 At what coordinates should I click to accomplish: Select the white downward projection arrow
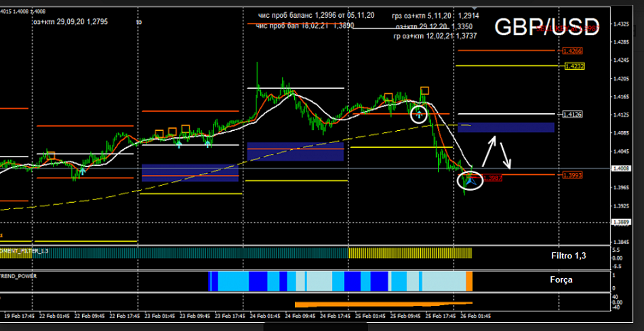pos(506,156)
